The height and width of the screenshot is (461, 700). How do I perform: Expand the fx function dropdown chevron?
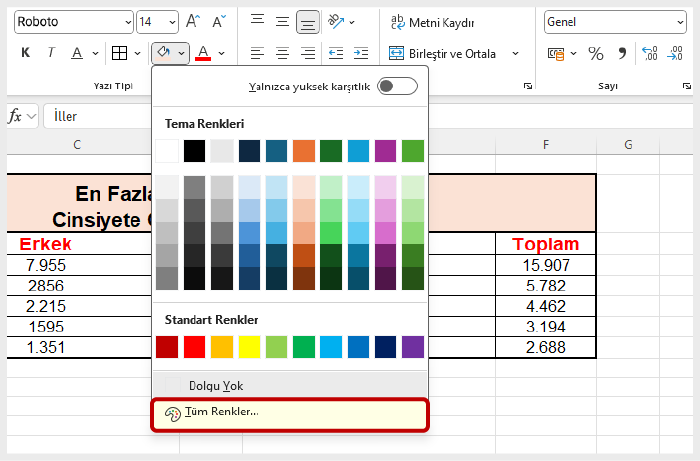(x=31, y=116)
